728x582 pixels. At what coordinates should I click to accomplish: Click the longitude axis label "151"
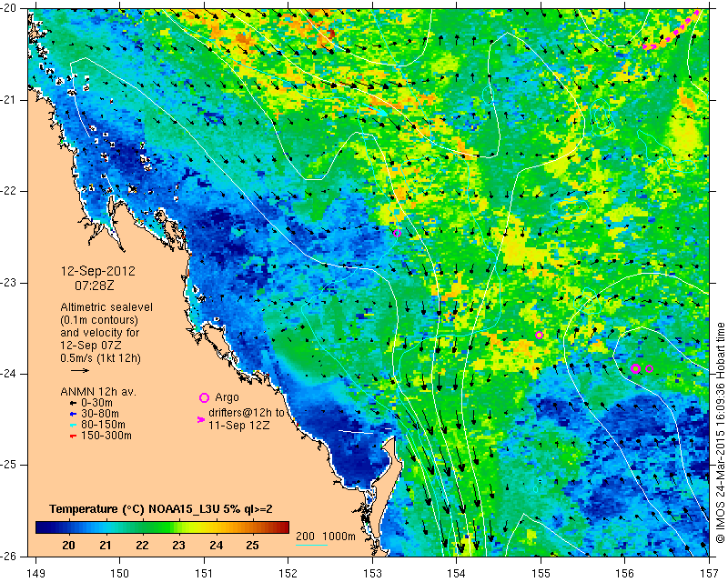(x=204, y=574)
